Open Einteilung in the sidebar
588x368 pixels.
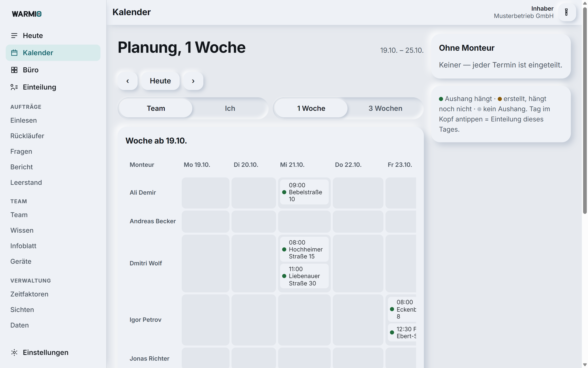point(53,87)
